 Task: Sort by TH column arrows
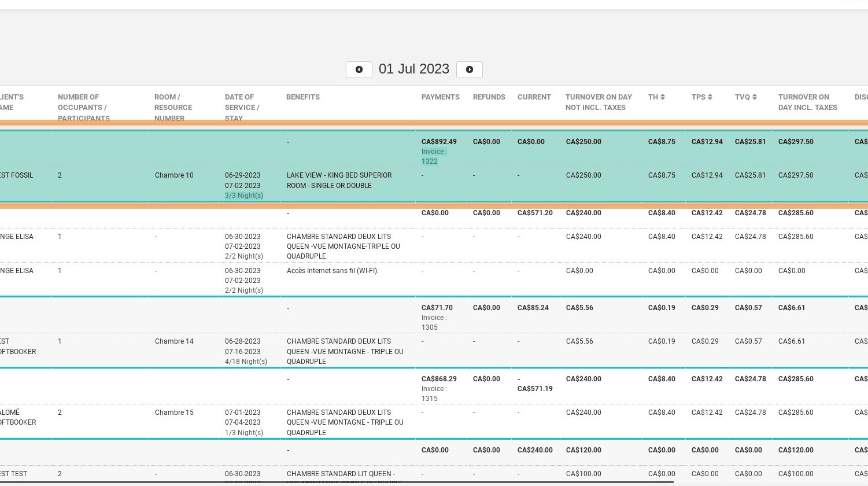point(663,97)
